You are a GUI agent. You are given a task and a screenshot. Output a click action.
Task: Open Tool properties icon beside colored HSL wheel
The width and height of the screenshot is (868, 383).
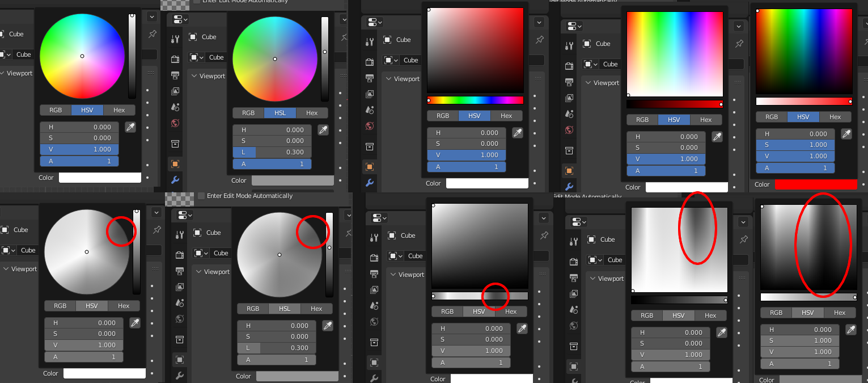(175, 39)
